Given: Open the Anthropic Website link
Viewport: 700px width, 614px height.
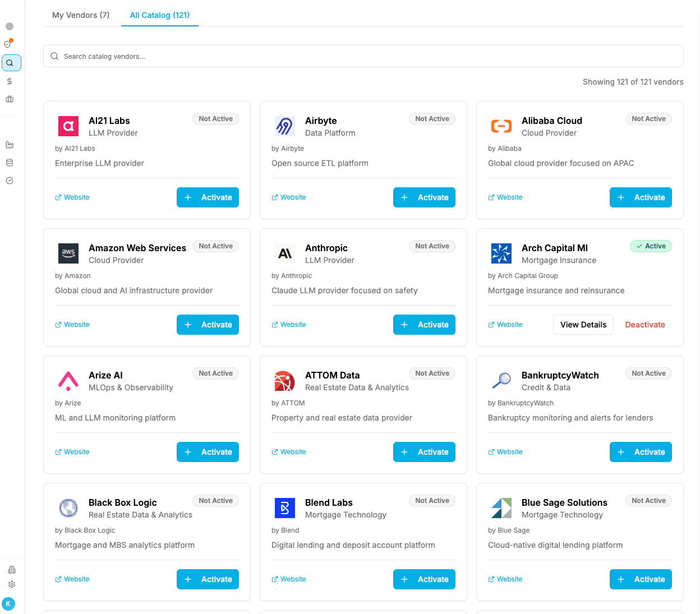Looking at the screenshot, I should coord(289,325).
